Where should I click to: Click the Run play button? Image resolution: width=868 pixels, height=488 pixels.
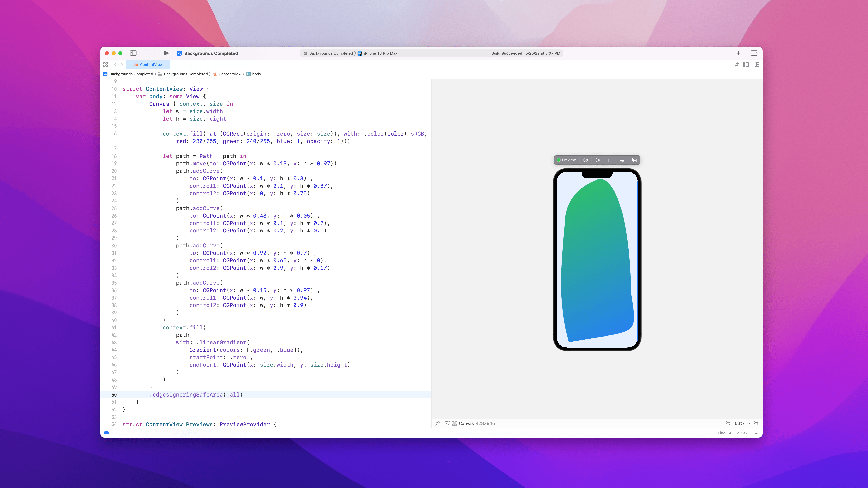pos(166,53)
